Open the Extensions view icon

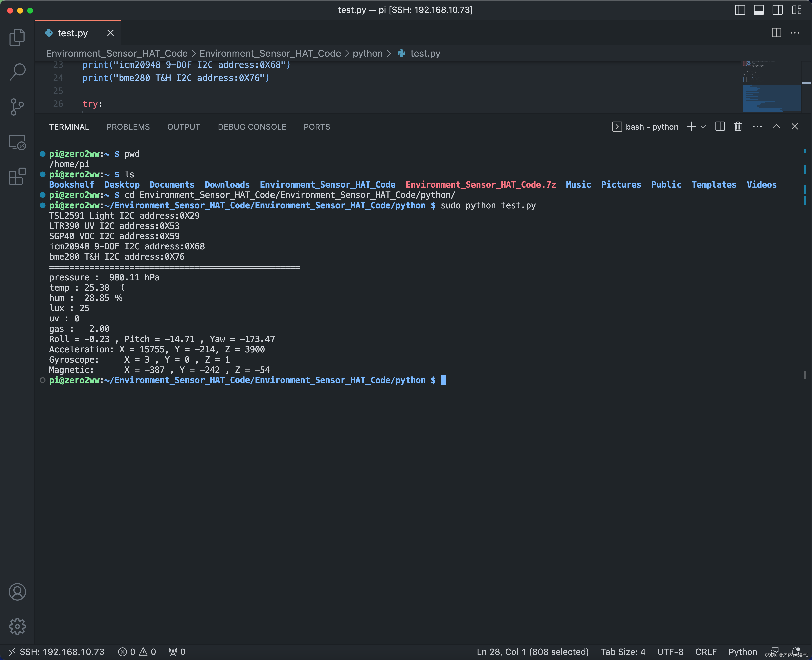[x=17, y=177]
